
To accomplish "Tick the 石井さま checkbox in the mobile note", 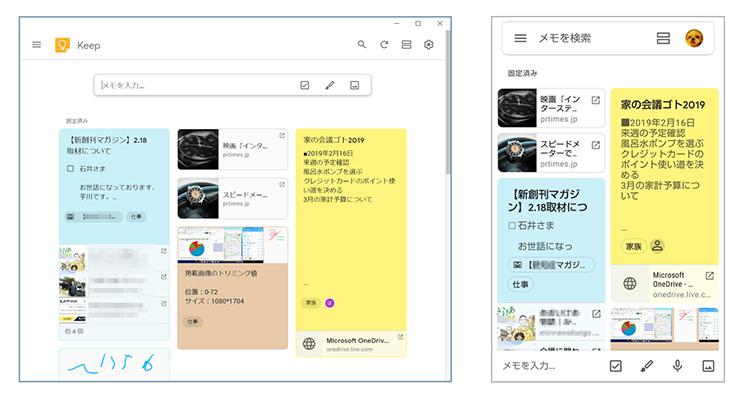I will (512, 225).
